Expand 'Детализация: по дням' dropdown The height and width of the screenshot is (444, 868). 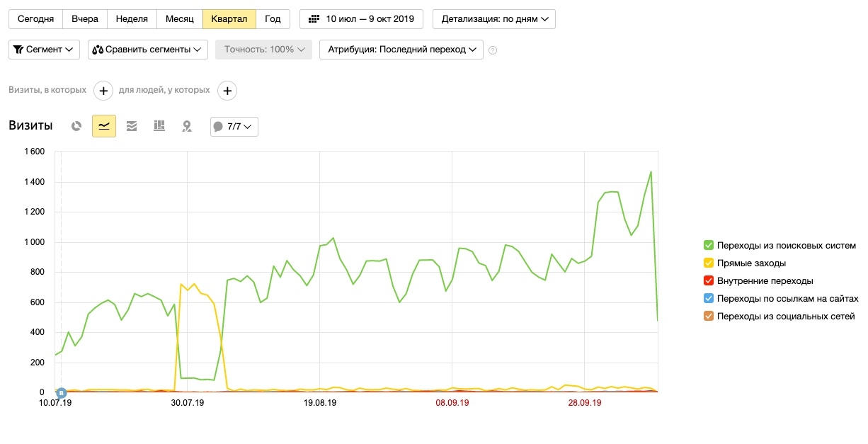pyautogui.click(x=494, y=19)
